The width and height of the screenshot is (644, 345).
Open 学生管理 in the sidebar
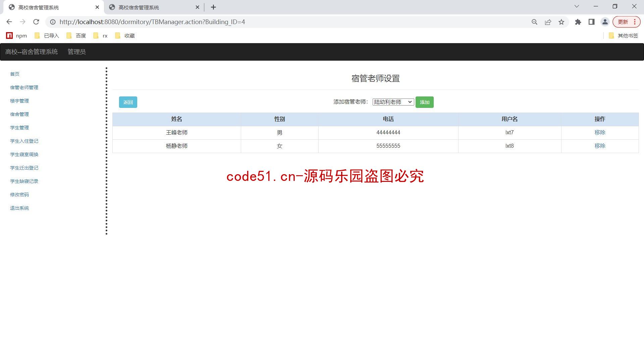[19, 128]
